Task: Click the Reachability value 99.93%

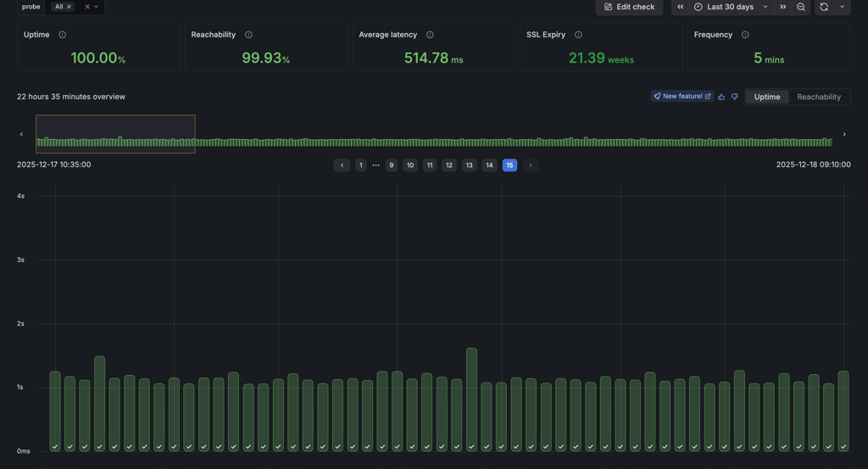Action: [265, 58]
